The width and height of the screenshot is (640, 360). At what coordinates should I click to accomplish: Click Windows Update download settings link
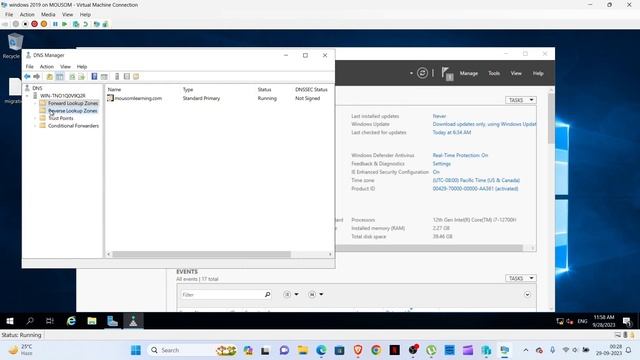click(484, 124)
